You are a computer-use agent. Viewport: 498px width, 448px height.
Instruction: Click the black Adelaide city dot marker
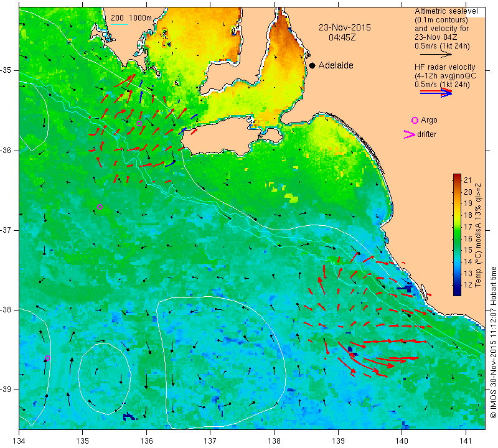coord(312,66)
